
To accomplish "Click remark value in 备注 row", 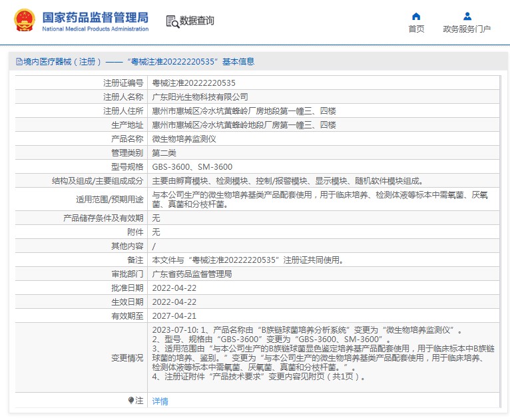I will tap(248, 260).
